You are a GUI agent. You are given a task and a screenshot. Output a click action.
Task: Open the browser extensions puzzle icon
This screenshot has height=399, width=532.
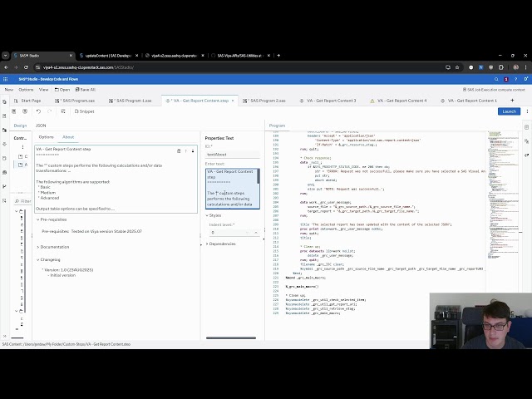click(501, 67)
